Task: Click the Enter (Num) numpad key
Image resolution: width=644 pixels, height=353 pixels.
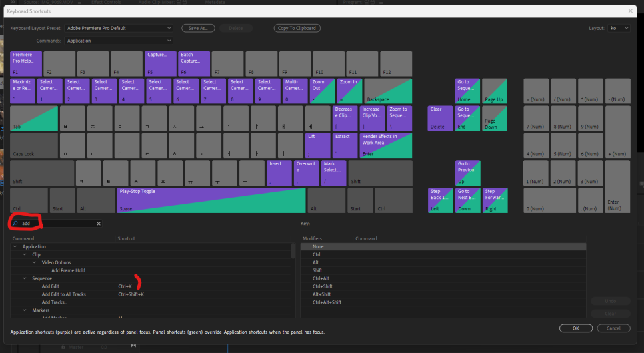Action: pos(617,187)
